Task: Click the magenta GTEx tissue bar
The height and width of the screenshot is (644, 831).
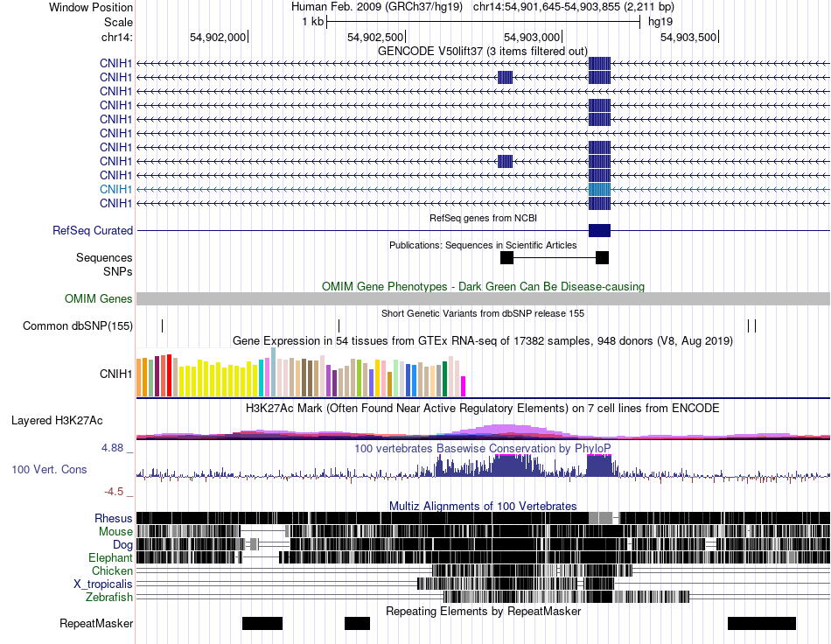Action: [464, 387]
